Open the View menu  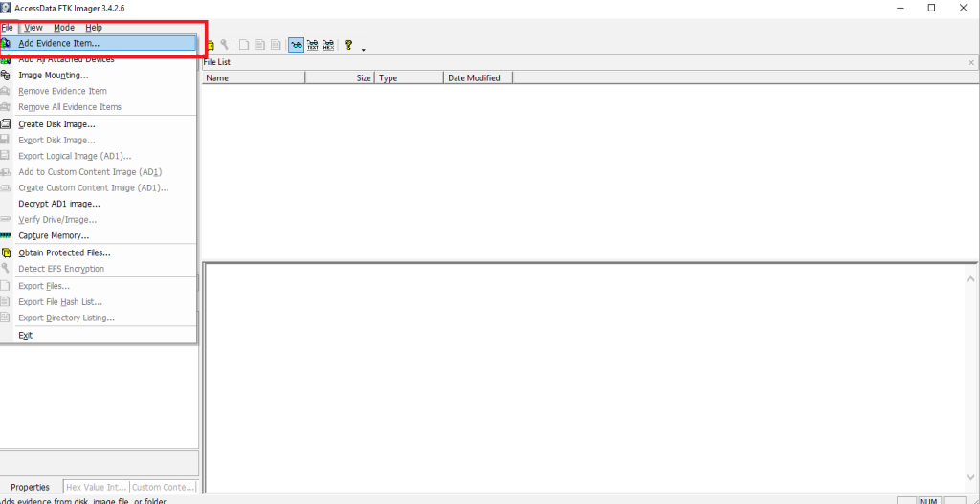coord(33,28)
